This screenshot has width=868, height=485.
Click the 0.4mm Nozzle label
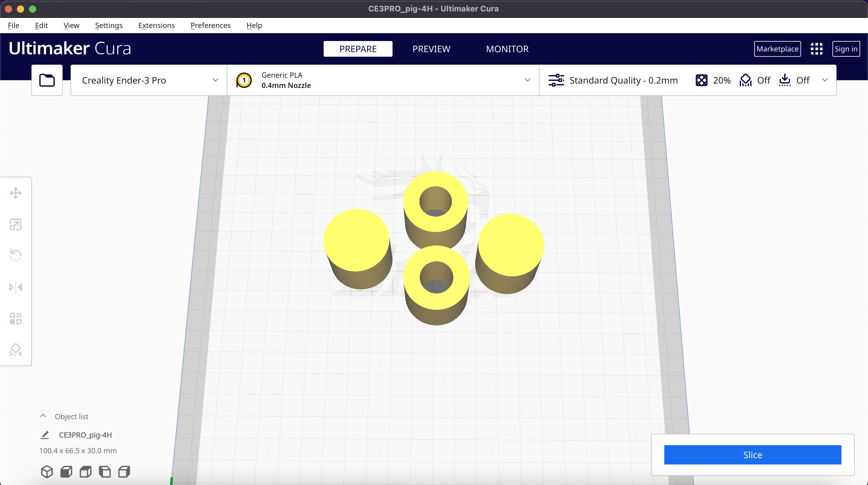click(286, 85)
